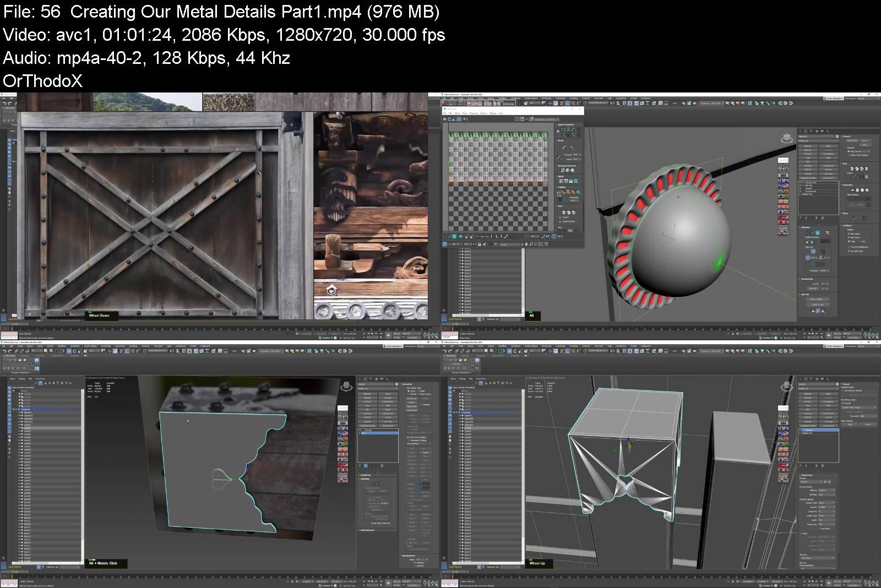Open Amount Type dropdown in bottom-right frame
The width and height of the screenshot is (881, 588).
[x=826, y=503]
